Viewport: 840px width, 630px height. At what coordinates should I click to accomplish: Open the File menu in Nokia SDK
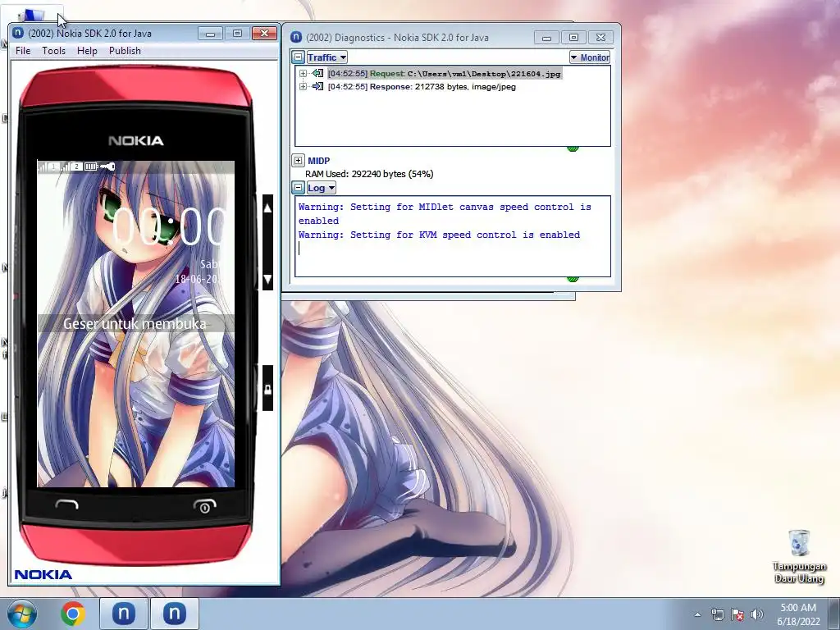(x=23, y=50)
